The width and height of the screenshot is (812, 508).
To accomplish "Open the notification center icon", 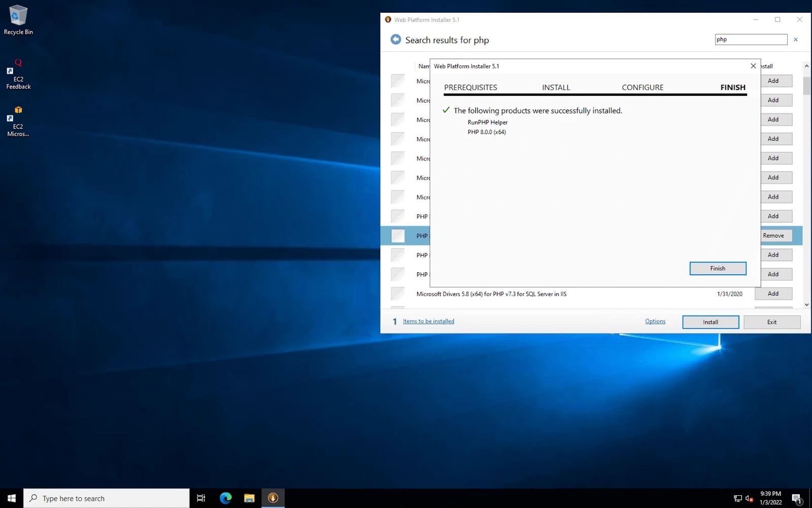I will [797, 499].
